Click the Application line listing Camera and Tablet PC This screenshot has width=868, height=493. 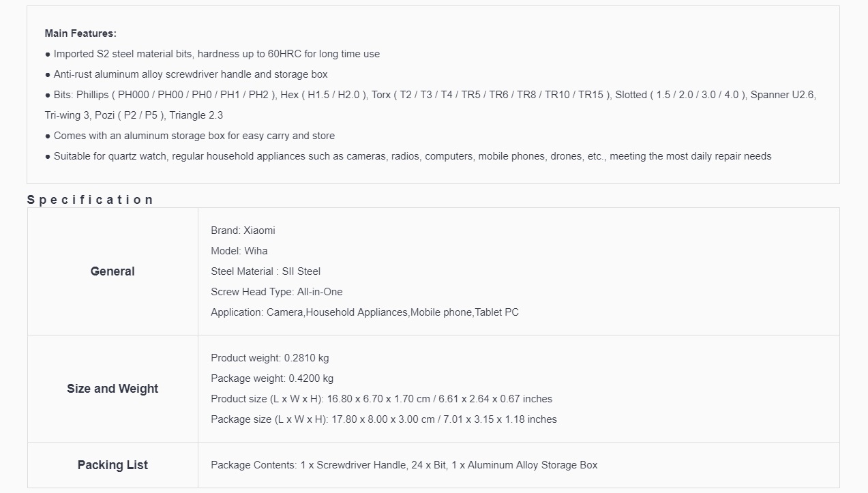tap(365, 312)
